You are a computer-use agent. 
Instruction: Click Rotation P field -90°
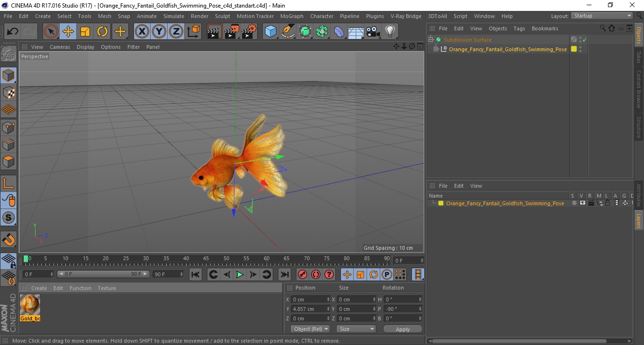click(x=403, y=309)
